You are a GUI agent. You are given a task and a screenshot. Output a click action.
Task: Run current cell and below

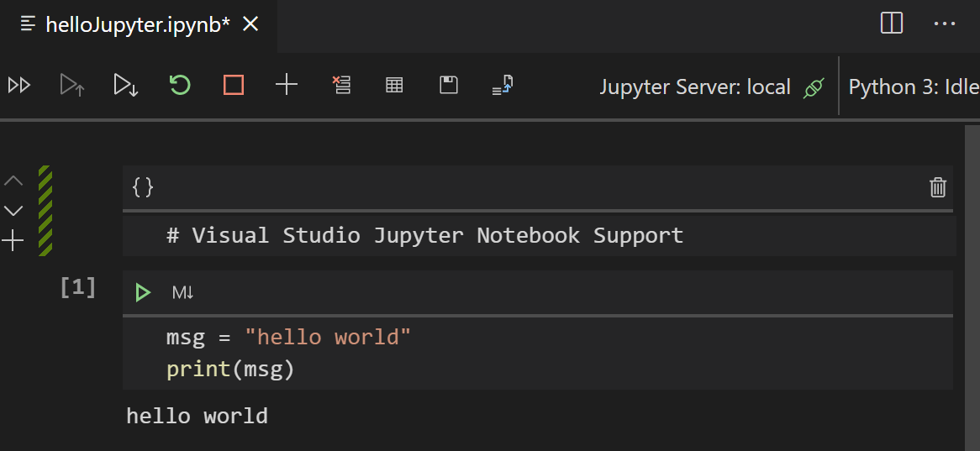[125, 85]
